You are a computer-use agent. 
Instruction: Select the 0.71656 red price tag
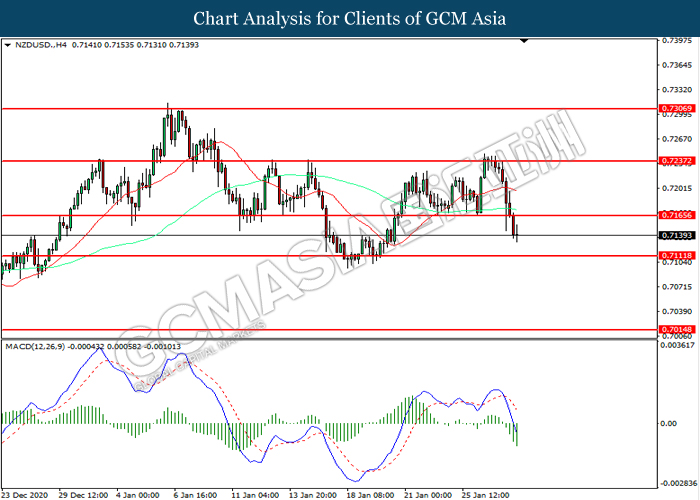(x=674, y=215)
